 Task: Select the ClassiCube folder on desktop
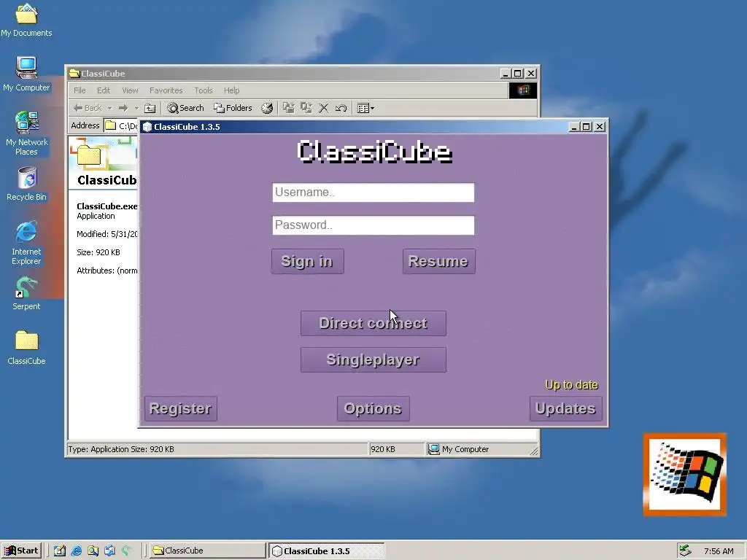[x=26, y=348]
